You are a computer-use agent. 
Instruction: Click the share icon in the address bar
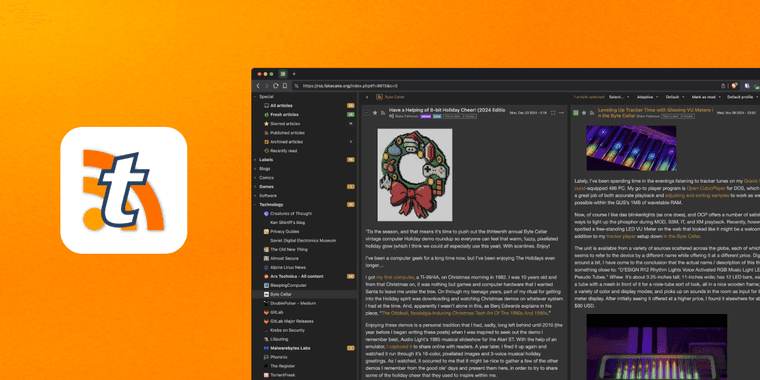click(723, 86)
